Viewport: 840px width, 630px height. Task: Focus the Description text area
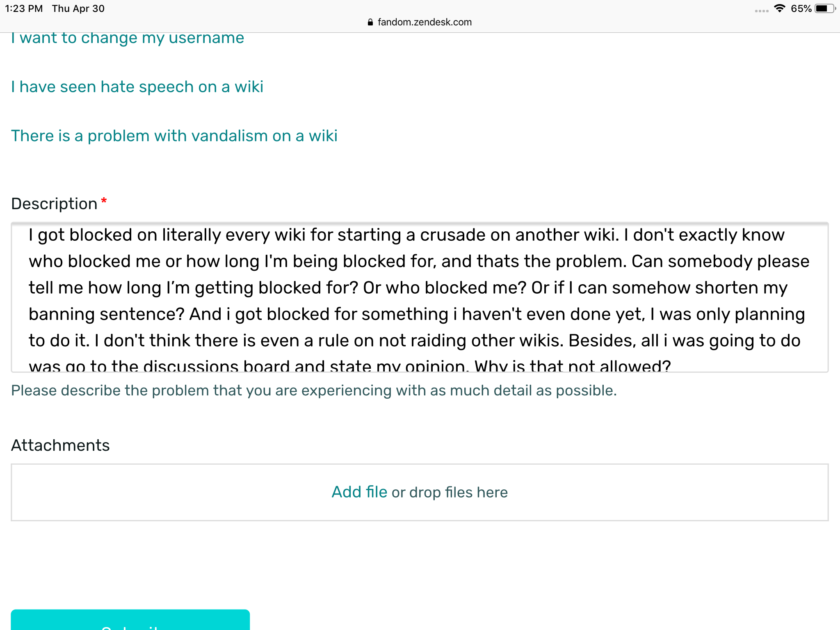419,297
